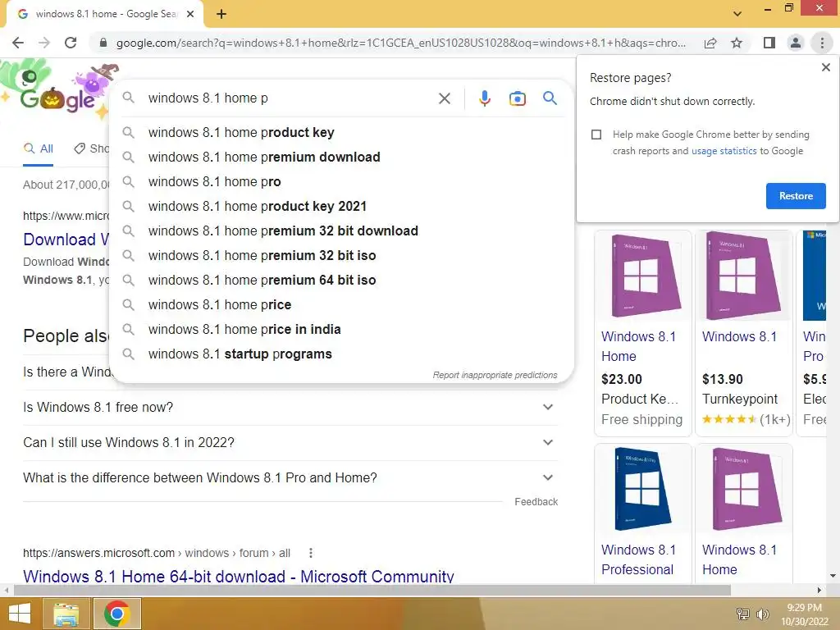Open File Explorer from the taskbar

[66, 614]
